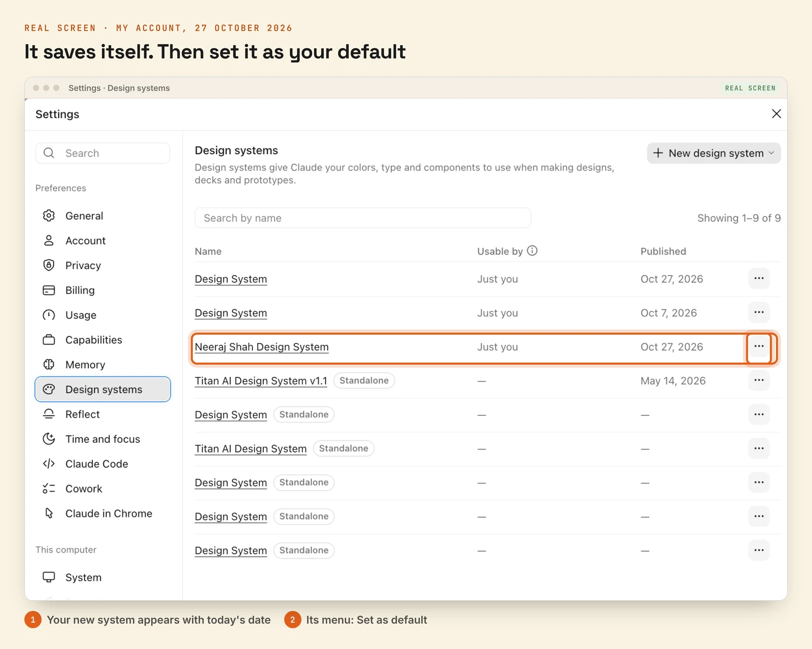This screenshot has height=649, width=812.
Task: Click the Name column header
Action: click(x=208, y=251)
